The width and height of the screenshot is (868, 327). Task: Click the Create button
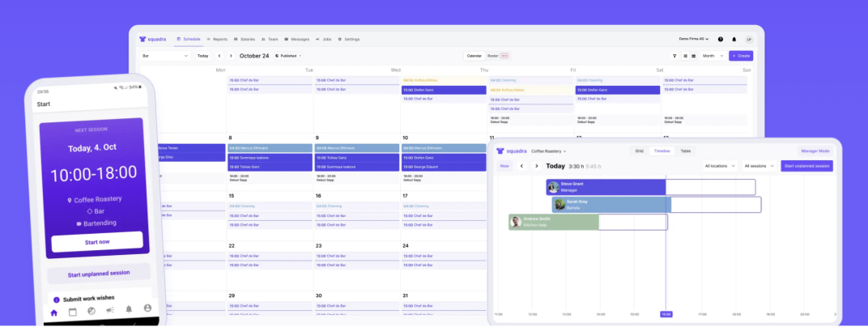741,56
